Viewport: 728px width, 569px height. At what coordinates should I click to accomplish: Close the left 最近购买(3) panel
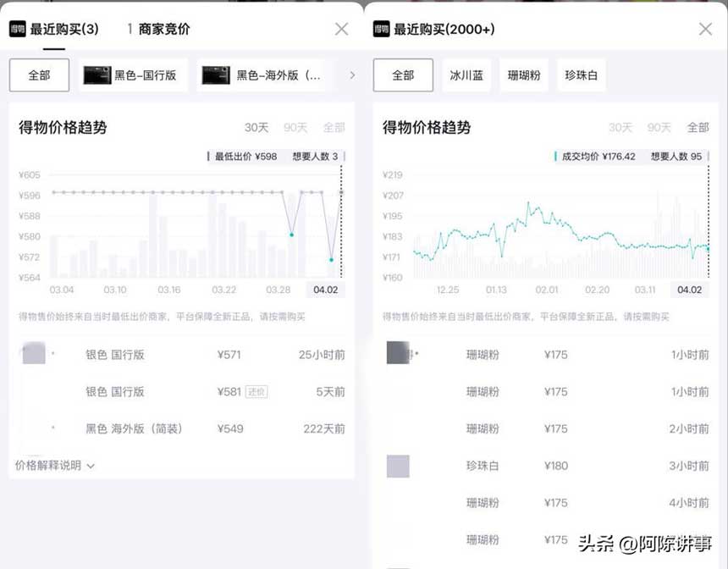tap(341, 30)
